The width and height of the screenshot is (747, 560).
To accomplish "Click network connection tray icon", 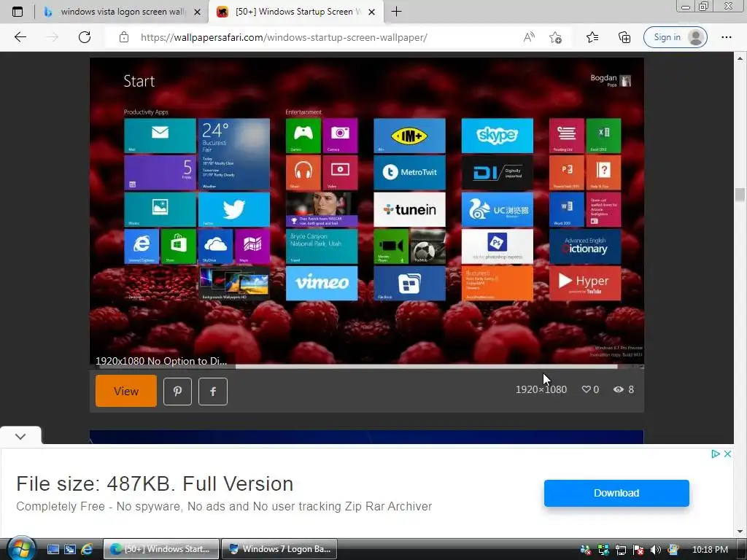I will tap(621, 550).
